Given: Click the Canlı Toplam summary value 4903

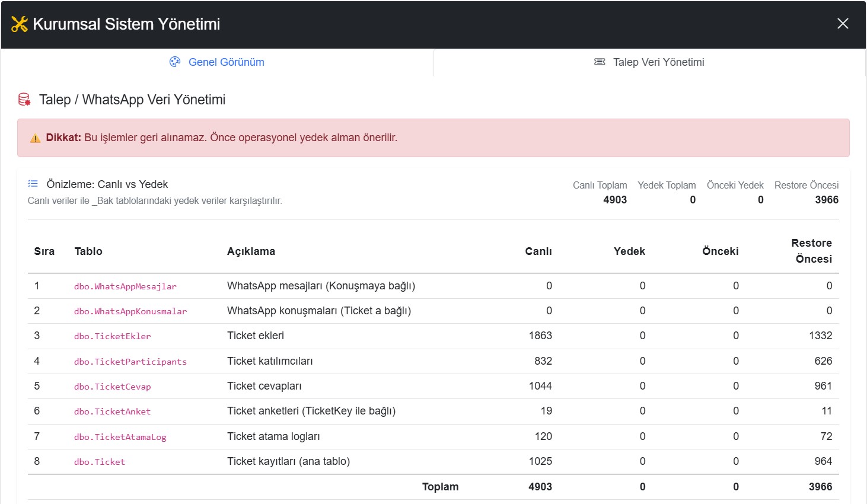Looking at the screenshot, I should pyautogui.click(x=615, y=200).
